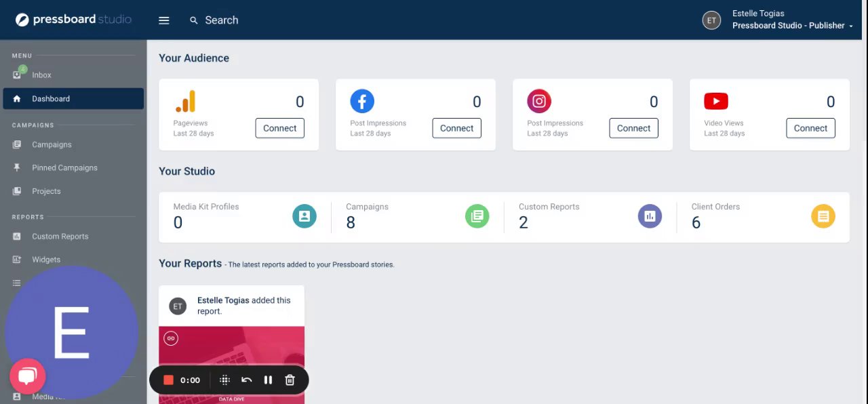
Task: Click the Your Studio heading
Action: [187, 171]
